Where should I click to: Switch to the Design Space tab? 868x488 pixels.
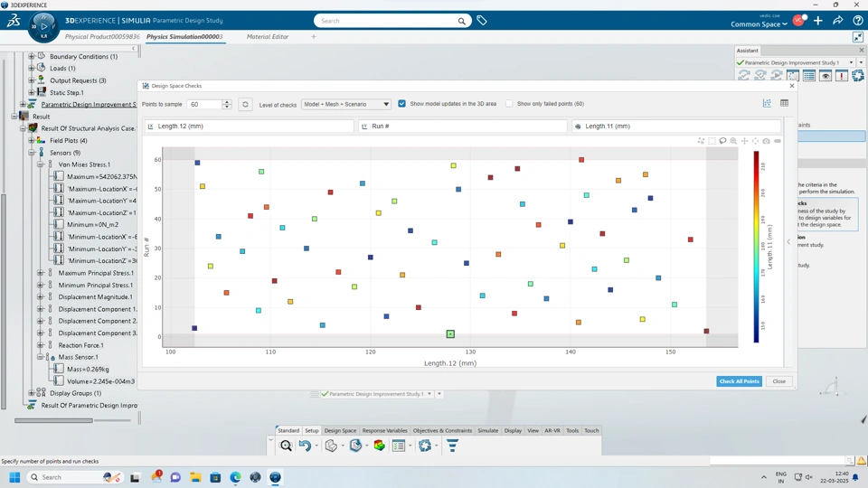coord(340,430)
